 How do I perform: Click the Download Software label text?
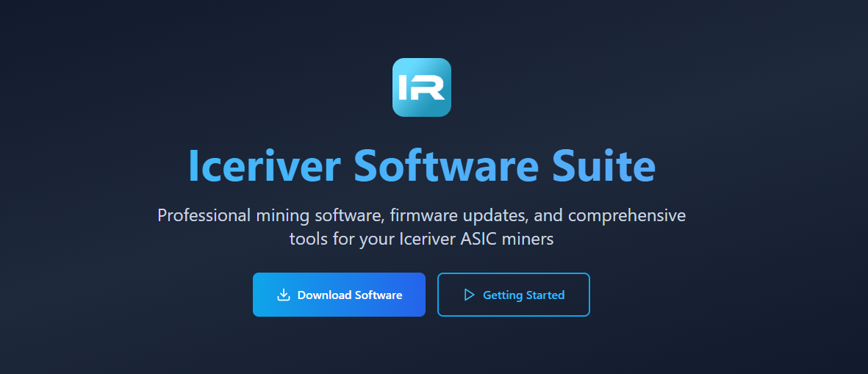pos(350,295)
